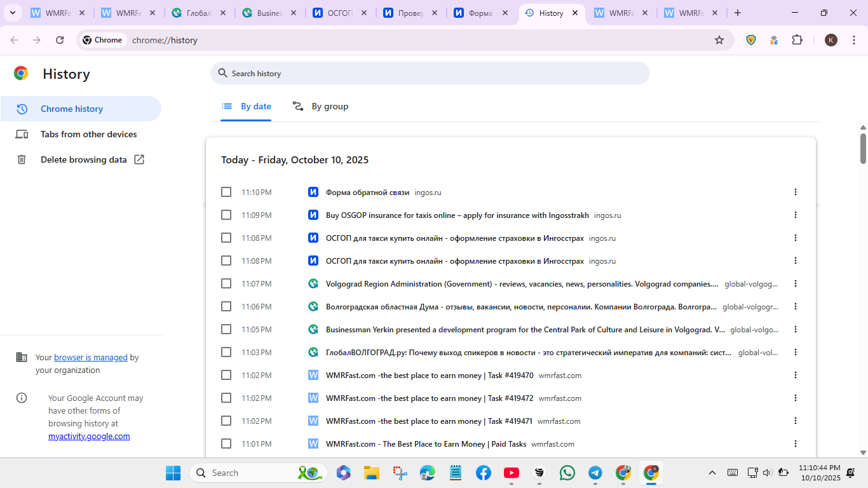Check the box for Volgograd Region Administration entry
This screenshot has width=868, height=488.
226,283
